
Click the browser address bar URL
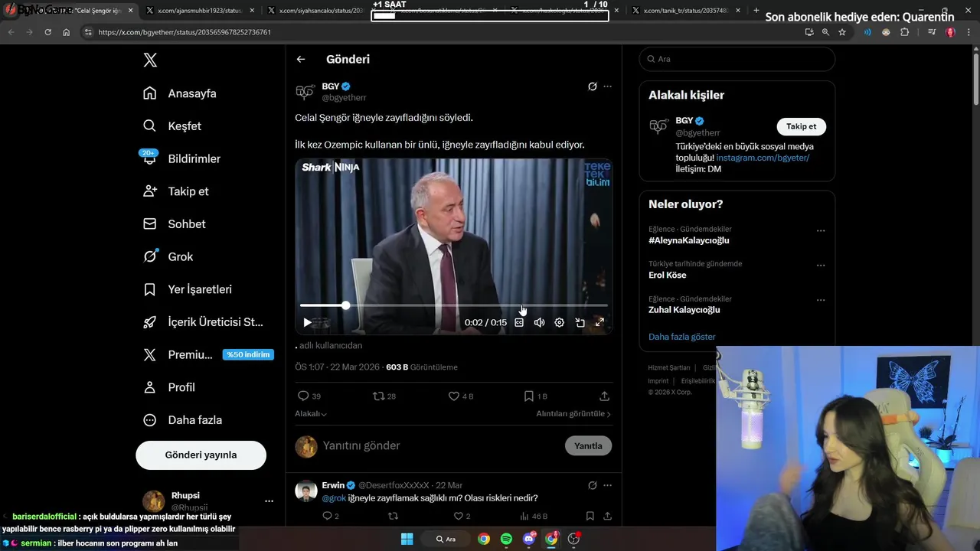click(x=184, y=32)
